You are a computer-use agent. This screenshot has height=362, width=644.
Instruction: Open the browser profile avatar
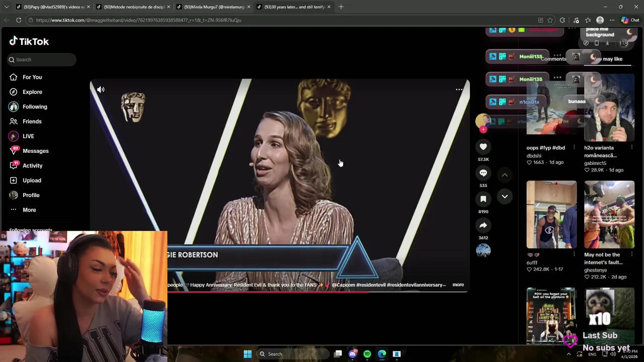pyautogui.click(x=600, y=20)
